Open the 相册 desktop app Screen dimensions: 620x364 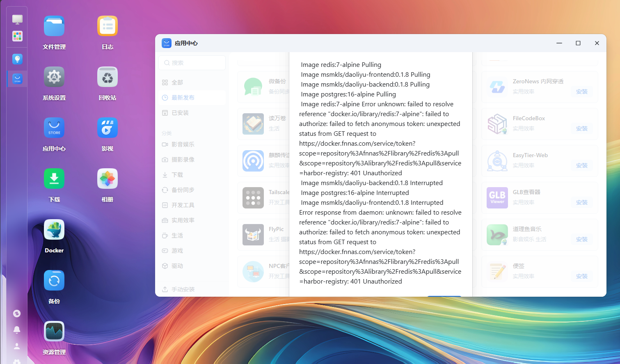(108, 179)
